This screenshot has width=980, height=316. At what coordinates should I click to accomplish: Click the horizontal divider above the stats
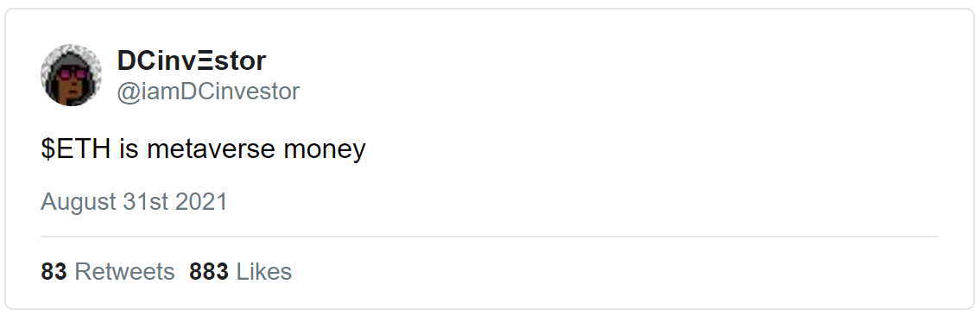pyautogui.click(x=490, y=237)
